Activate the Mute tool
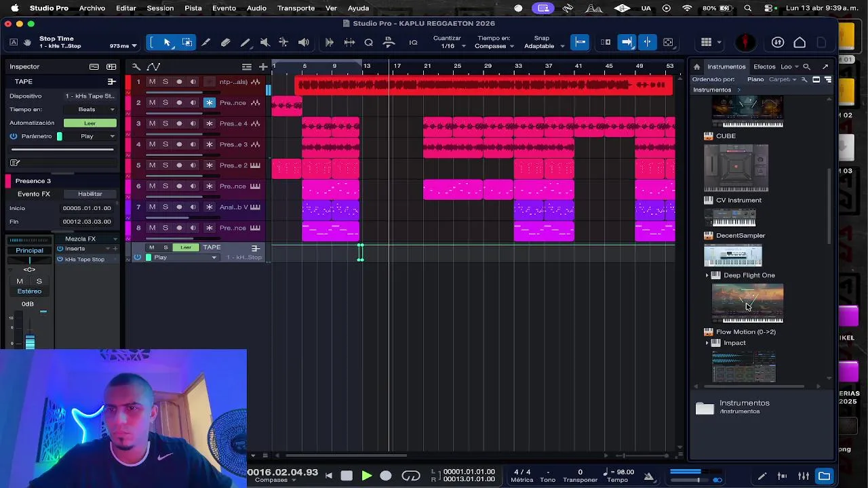 (265, 43)
